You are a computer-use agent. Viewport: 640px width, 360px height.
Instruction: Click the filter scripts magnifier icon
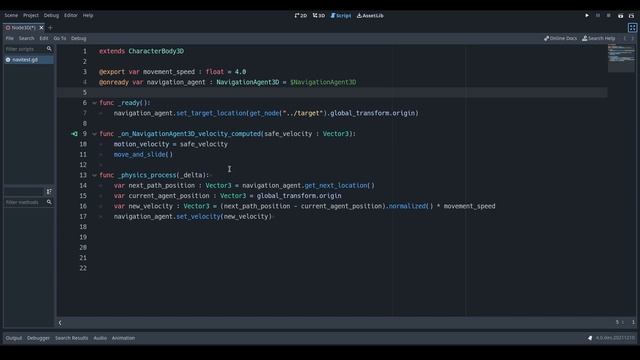[x=49, y=49]
